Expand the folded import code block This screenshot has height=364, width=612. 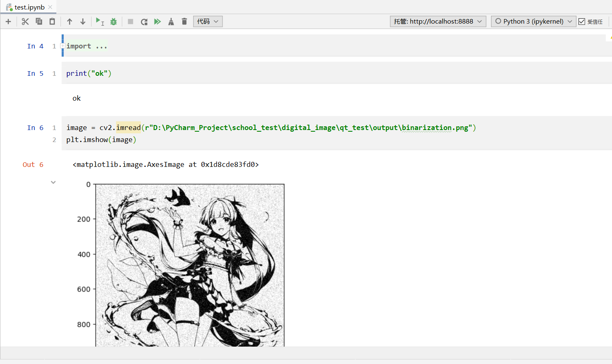tap(63, 46)
